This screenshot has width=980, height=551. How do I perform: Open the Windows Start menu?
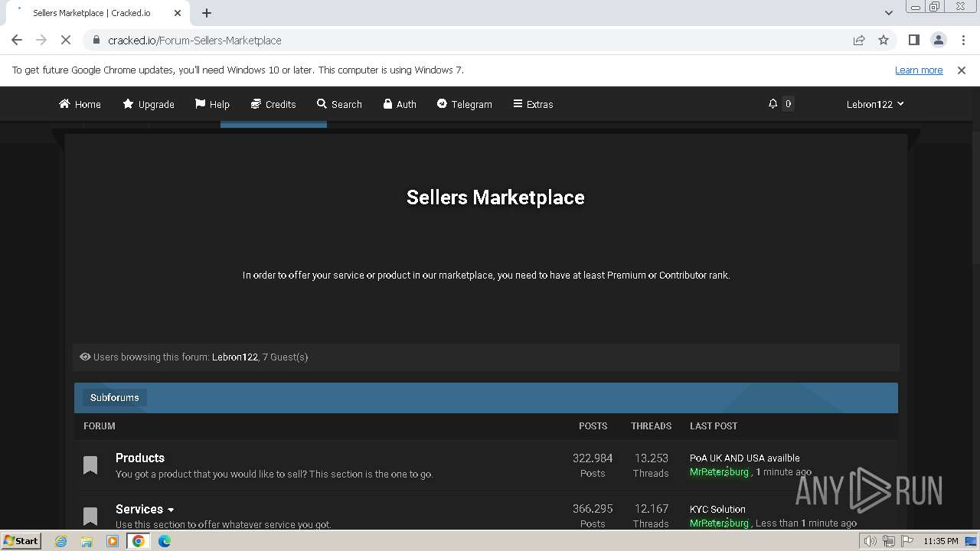point(21,540)
